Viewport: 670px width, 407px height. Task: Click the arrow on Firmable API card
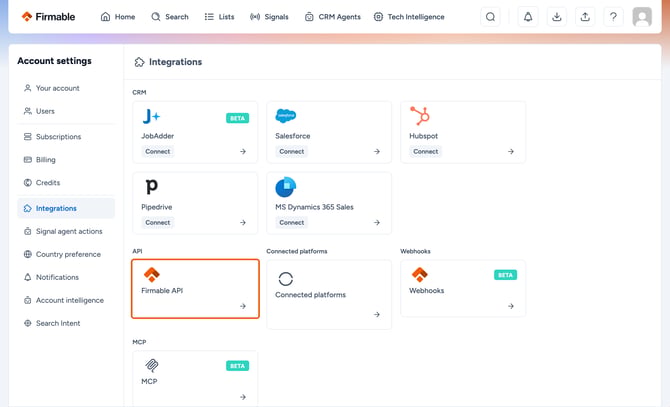coord(243,306)
